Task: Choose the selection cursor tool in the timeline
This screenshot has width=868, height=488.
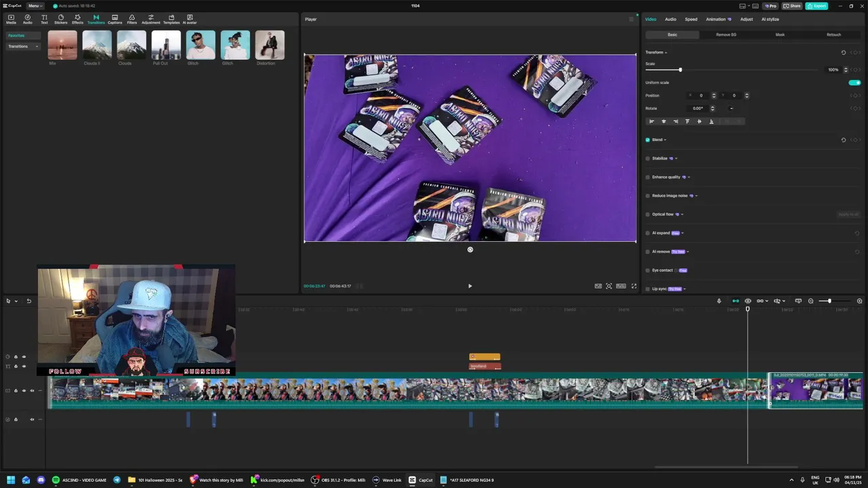Action: (x=8, y=301)
